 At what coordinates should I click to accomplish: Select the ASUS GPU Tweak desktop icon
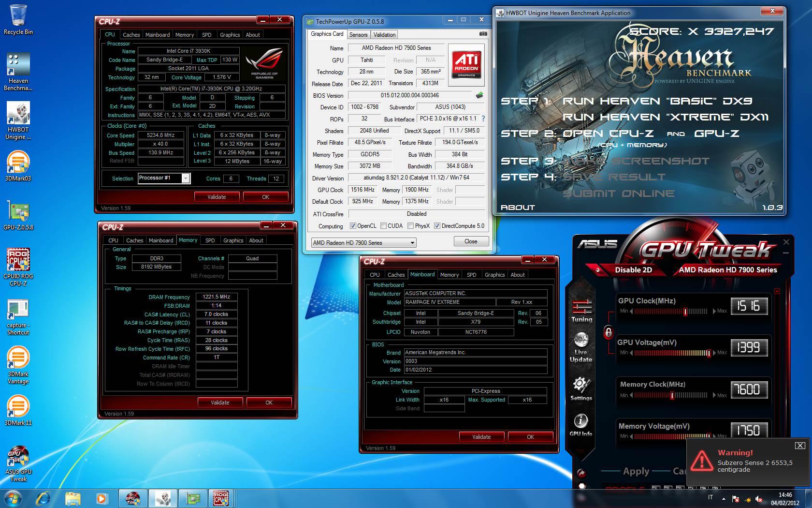click(18, 463)
